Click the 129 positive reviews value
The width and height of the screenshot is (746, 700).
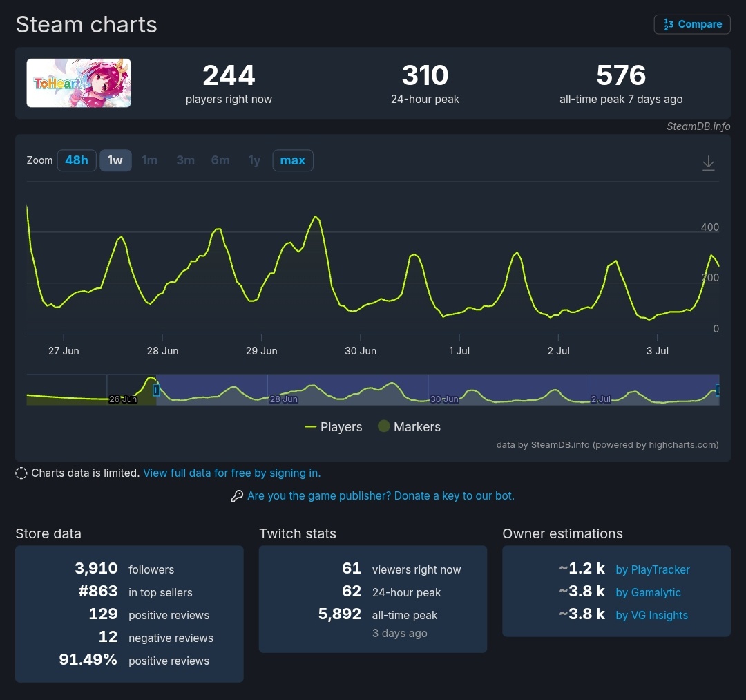[x=103, y=614]
